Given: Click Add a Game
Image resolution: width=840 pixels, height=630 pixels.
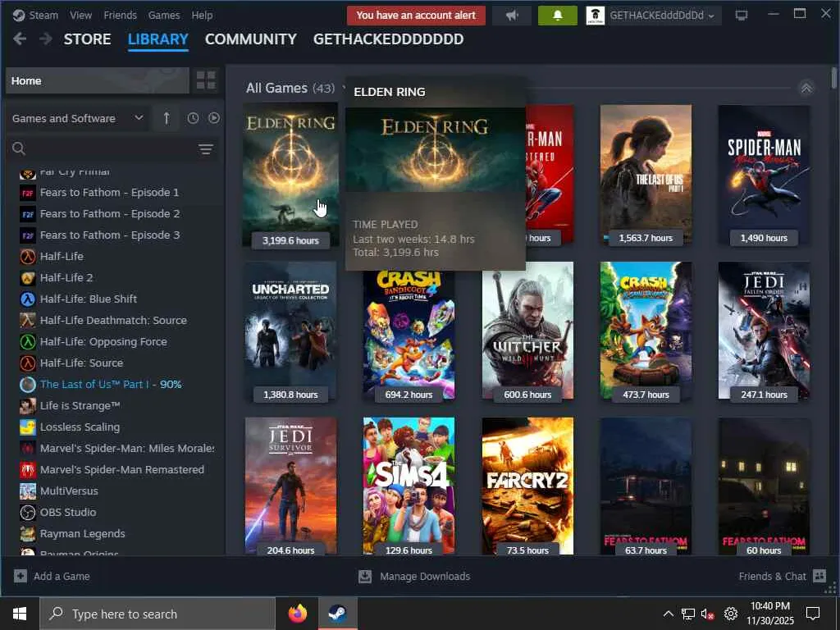Looking at the screenshot, I should pyautogui.click(x=52, y=576).
